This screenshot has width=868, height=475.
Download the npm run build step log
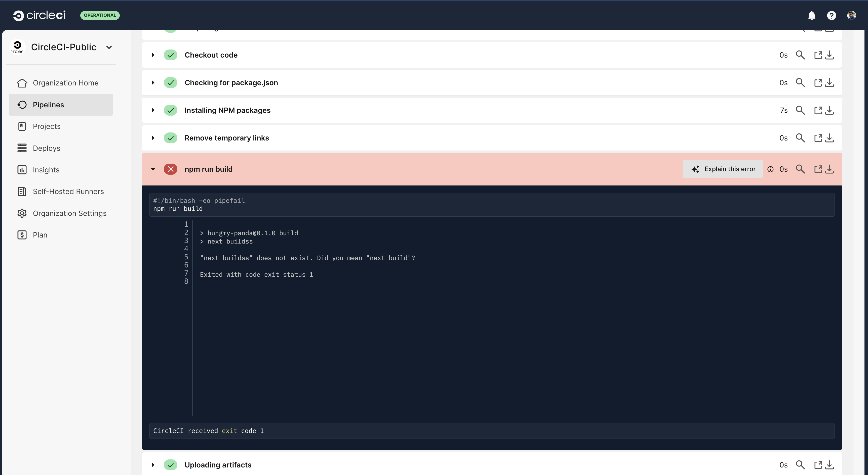830,169
